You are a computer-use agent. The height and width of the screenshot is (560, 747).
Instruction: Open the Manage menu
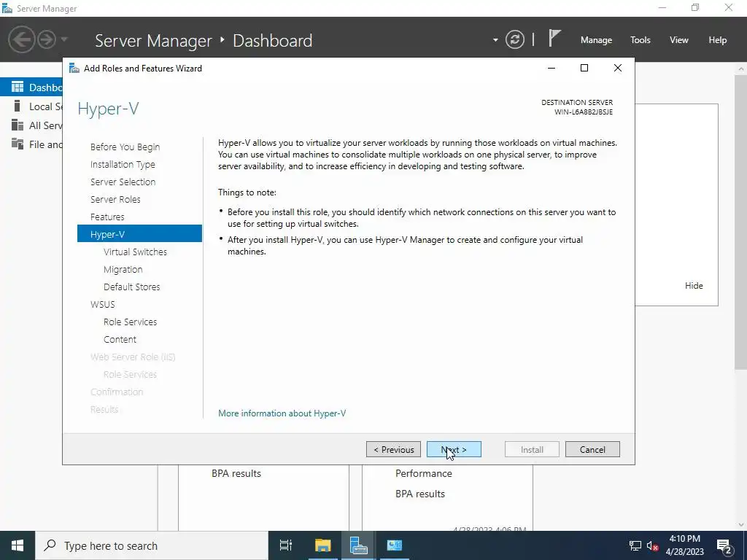click(596, 40)
